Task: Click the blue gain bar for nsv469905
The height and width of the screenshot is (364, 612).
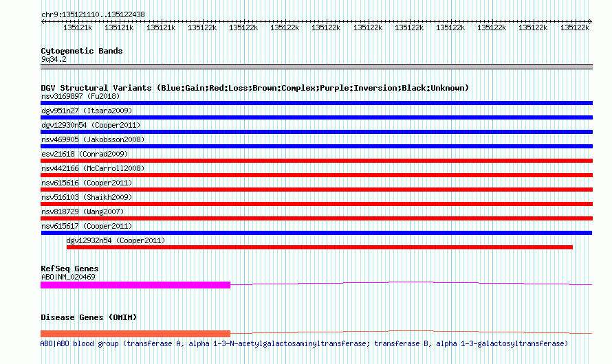Action: point(316,146)
